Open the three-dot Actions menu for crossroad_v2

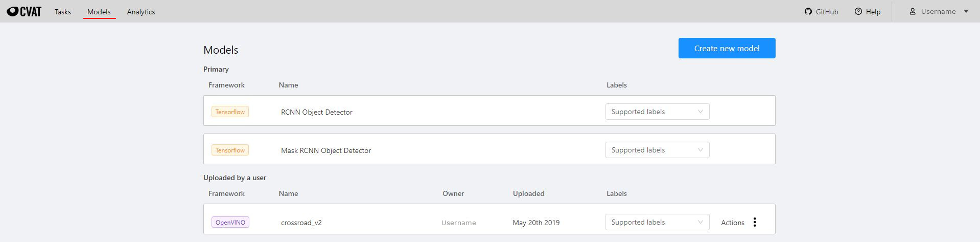click(754, 222)
